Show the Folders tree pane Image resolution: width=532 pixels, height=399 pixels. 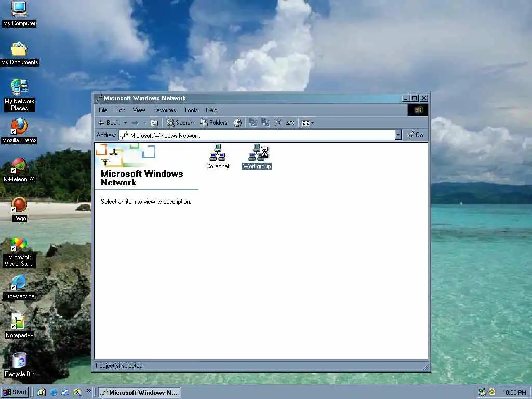tap(214, 123)
